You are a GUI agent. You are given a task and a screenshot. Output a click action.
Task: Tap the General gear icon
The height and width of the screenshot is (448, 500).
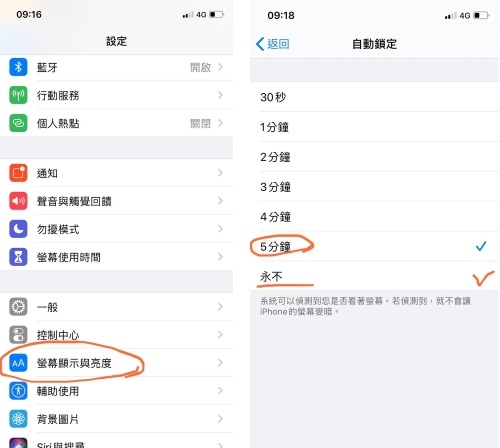click(x=18, y=307)
